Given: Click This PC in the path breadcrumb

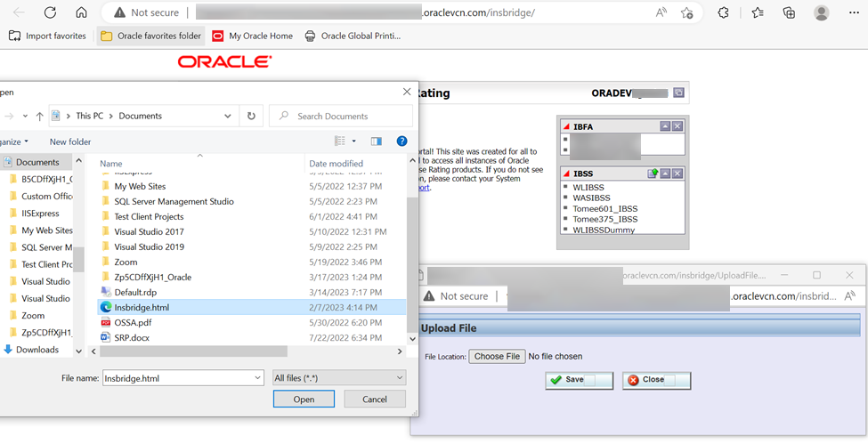Looking at the screenshot, I should pyautogui.click(x=90, y=117).
